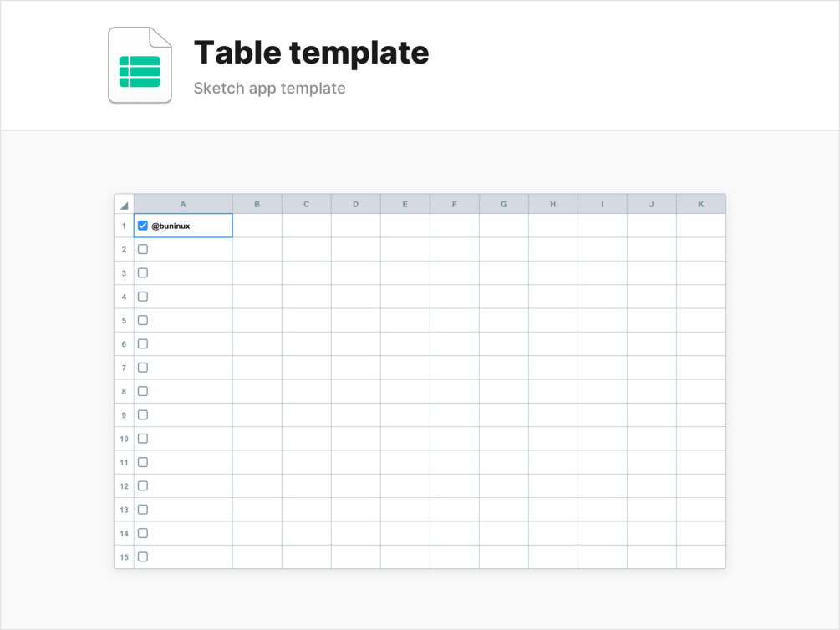This screenshot has width=840, height=630.
Task: Click the @buninux cell text
Action: pos(171,226)
